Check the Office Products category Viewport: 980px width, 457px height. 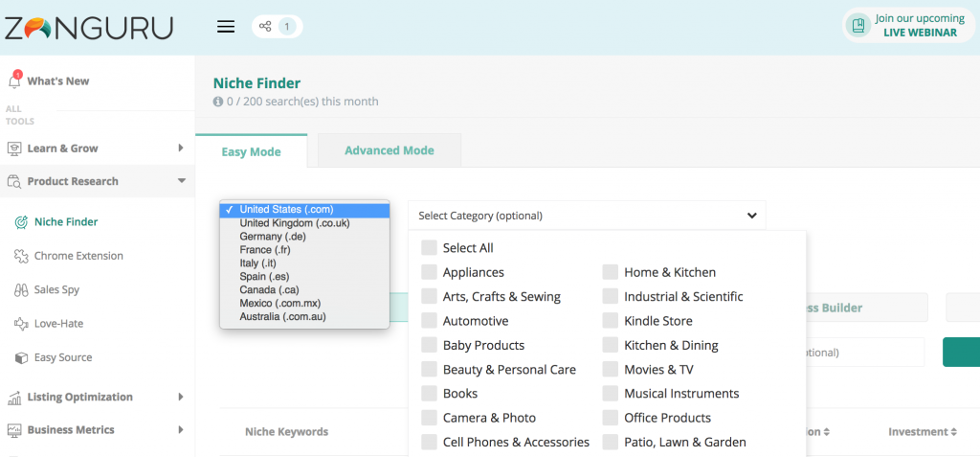(x=610, y=418)
